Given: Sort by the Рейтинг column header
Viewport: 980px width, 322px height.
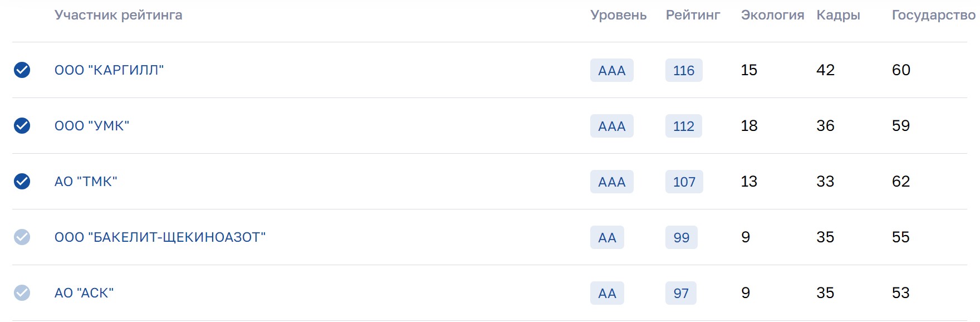Looking at the screenshot, I should point(693,15).
